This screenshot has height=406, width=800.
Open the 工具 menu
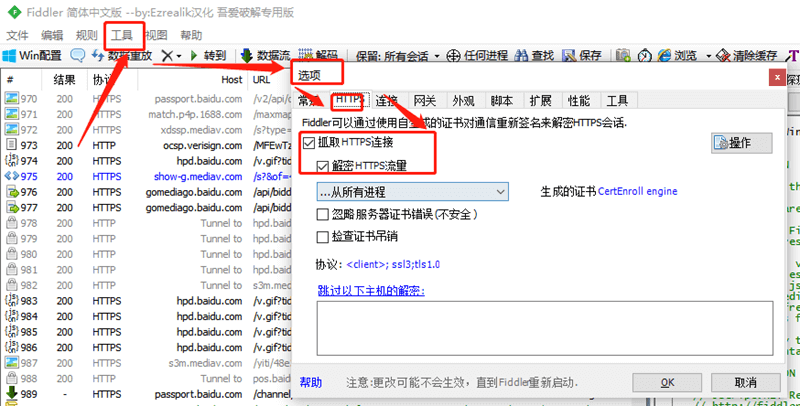(121, 35)
